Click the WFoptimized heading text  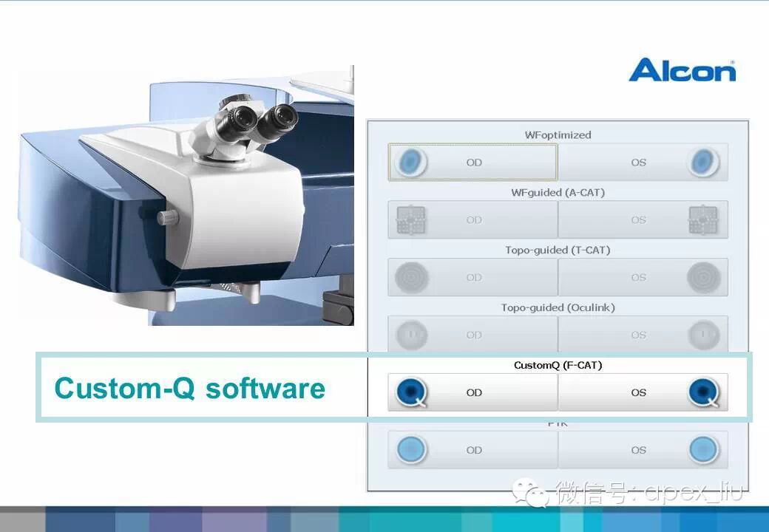point(558,134)
